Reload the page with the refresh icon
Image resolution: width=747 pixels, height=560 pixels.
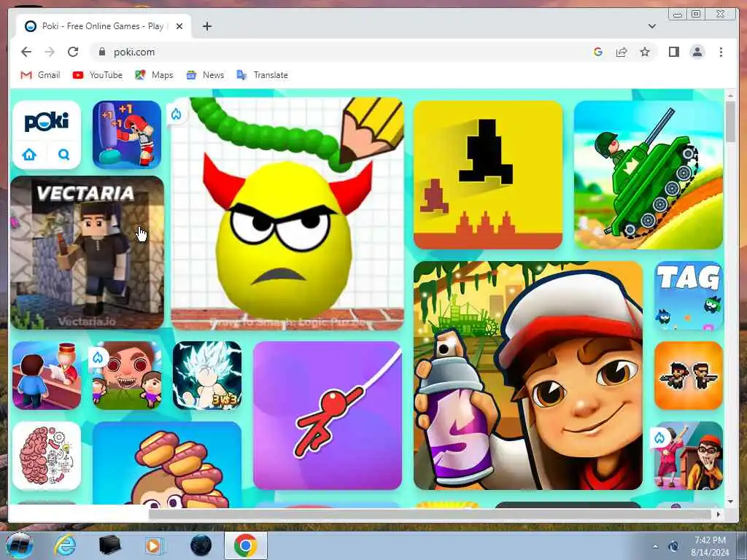point(73,52)
